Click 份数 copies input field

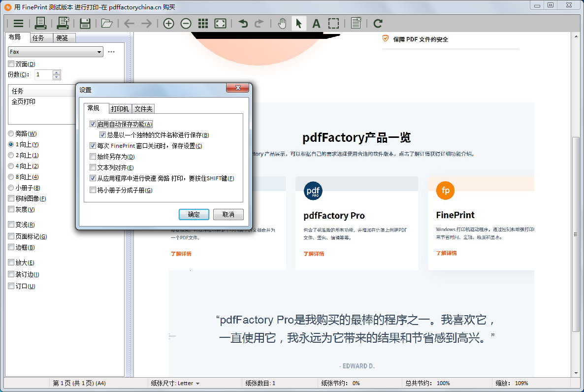click(43, 74)
